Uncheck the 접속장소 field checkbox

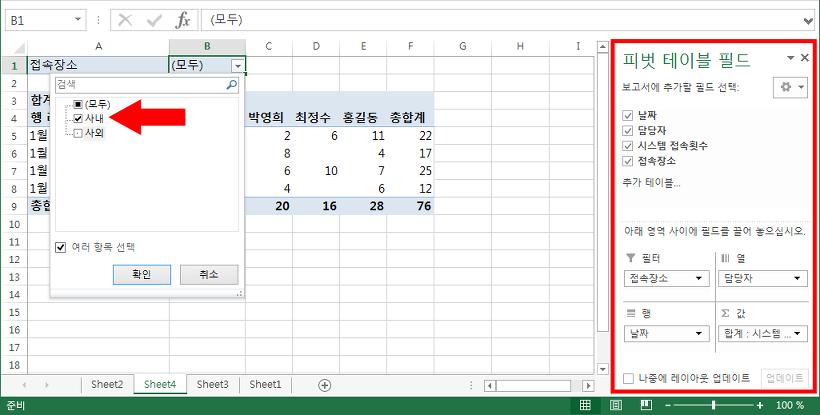[x=628, y=161]
